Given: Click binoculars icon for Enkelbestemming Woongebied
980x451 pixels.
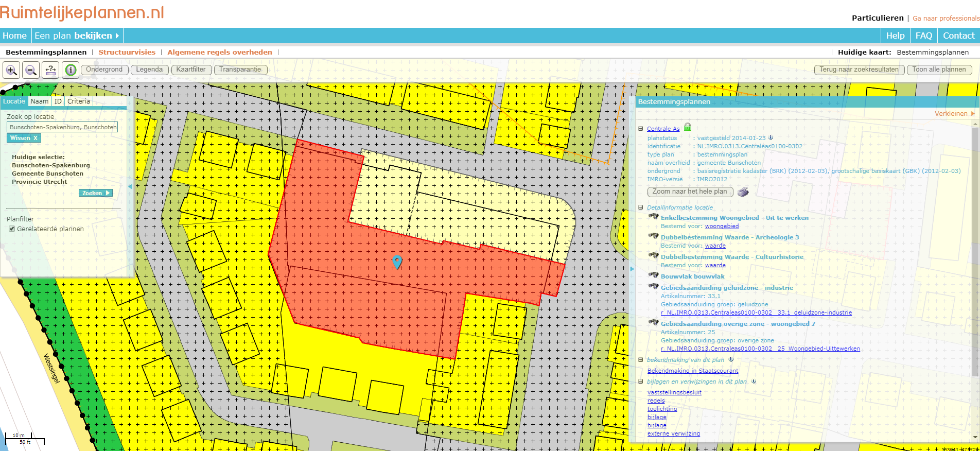Looking at the screenshot, I should [654, 217].
